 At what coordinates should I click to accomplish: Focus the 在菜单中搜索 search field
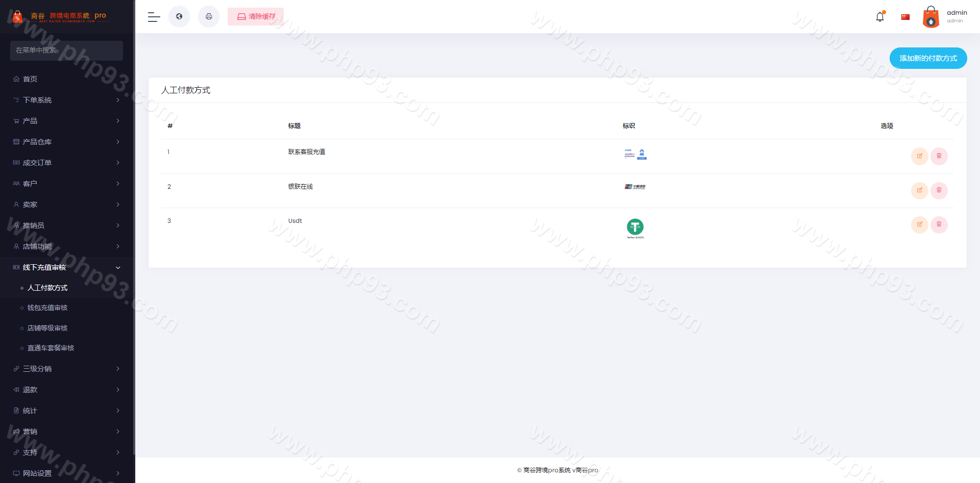[x=66, y=50]
